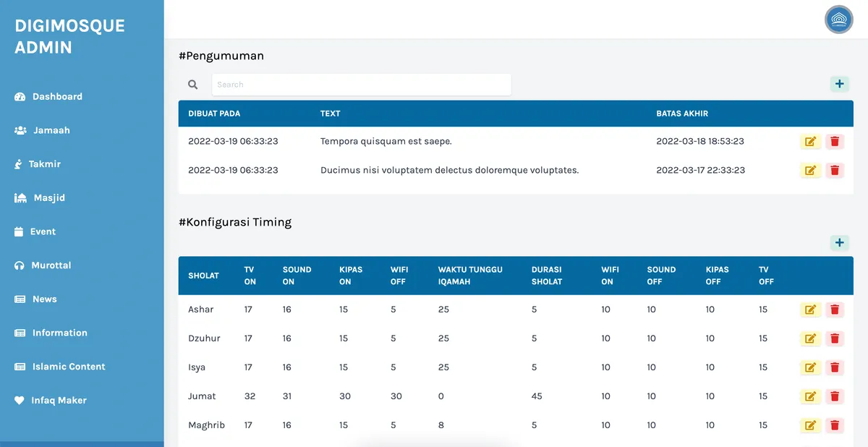Click the BATAS AKHIR column header
The width and height of the screenshot is (868, 447).
[682, 114]
